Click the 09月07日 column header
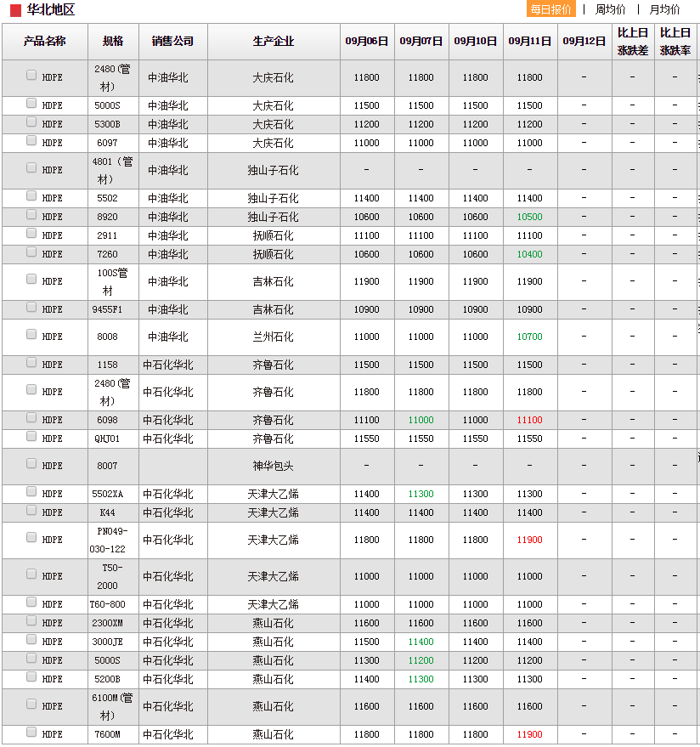Viewport: 700px width, 747px height. [x=421, y=41]
